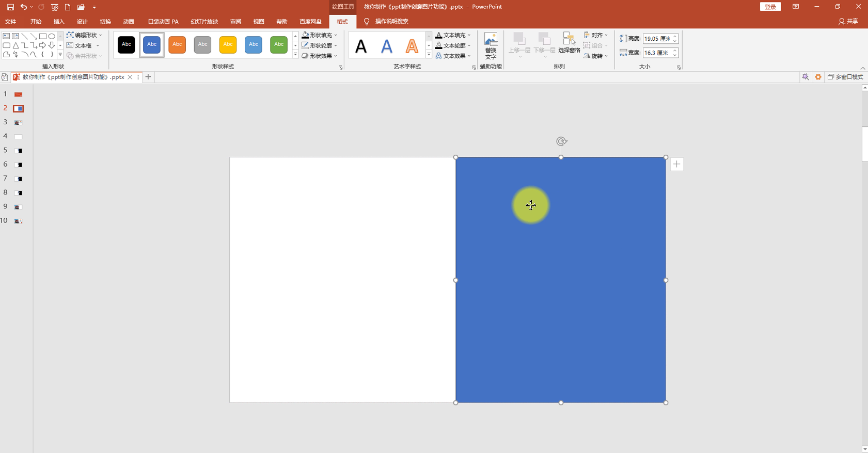Apply the orange Abc shape style
Image resolution: width=868 pixels, height=453 pixels.
click(177, 44)
